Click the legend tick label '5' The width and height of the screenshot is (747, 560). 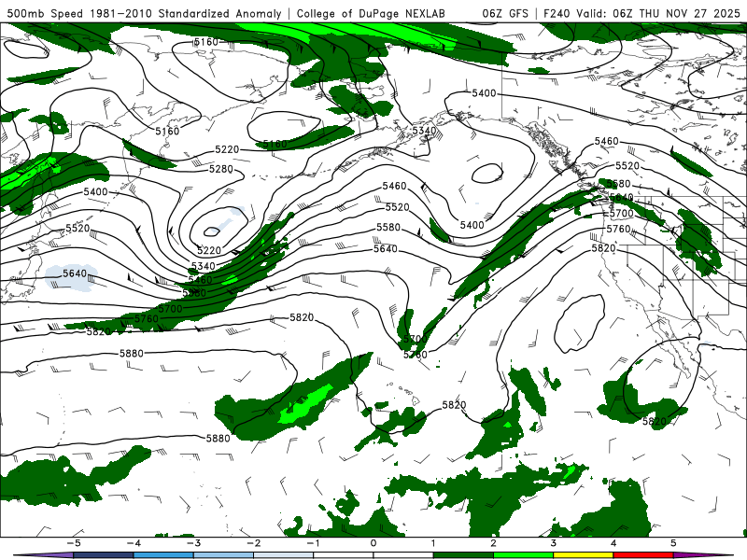(x=673, y=543)
